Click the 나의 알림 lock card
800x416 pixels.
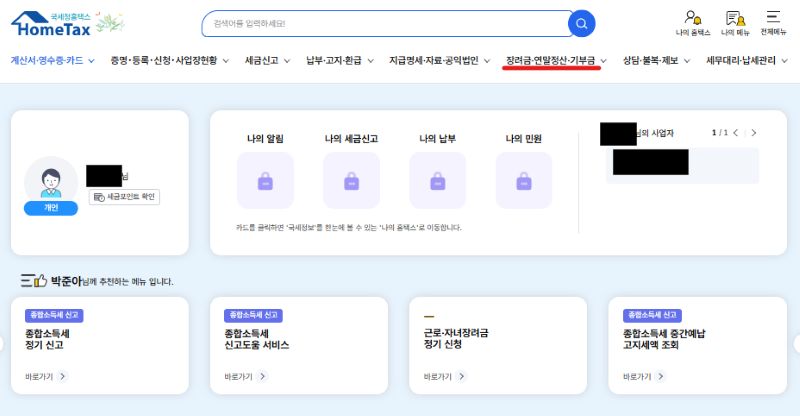pyautogui.click(x=265, y=181)
